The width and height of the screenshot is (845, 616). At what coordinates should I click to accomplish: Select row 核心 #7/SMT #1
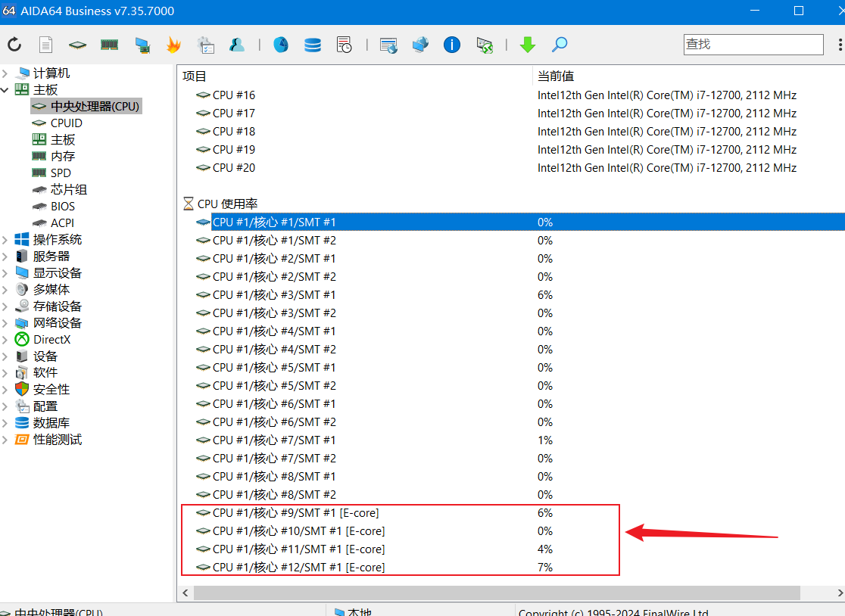point(511,440)
